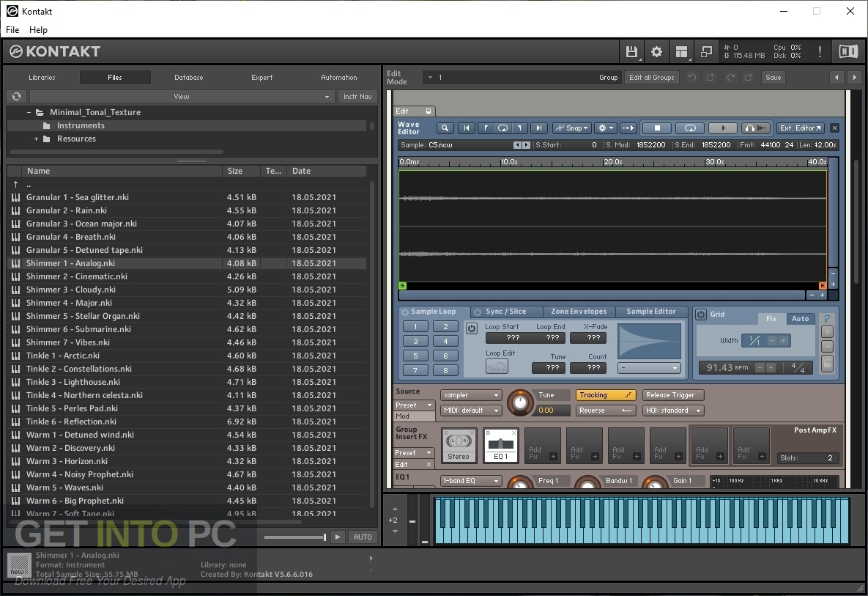Toggle headphone audition button in wave editor

[756, 128]
